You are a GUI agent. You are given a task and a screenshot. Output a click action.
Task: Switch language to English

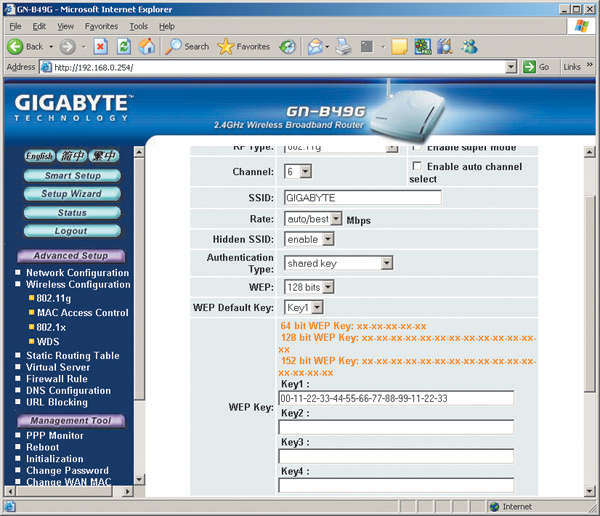39,156
